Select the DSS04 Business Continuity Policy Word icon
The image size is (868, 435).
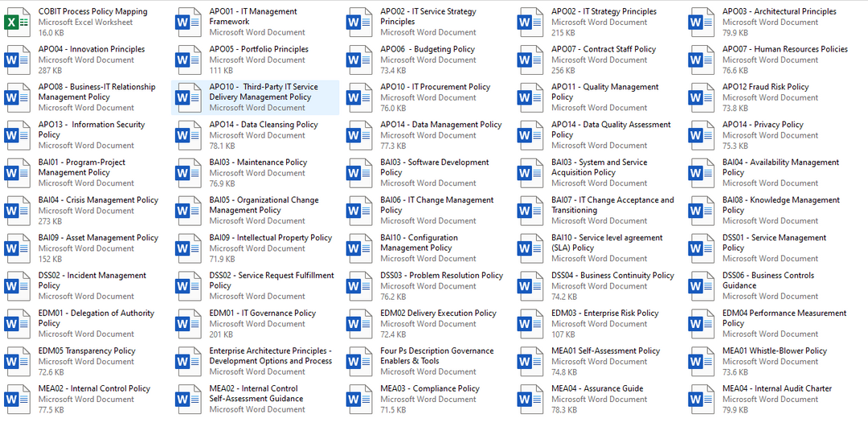530,286
